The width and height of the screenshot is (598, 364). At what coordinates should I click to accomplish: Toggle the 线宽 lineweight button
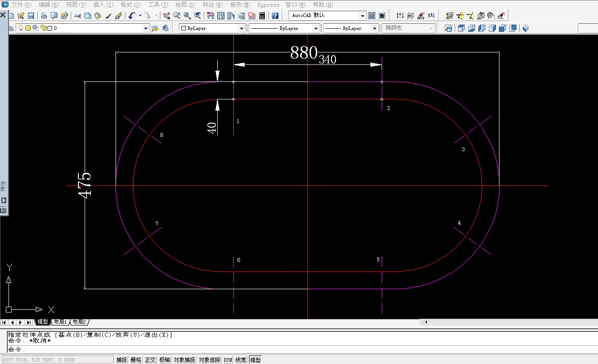coord(241,360)
